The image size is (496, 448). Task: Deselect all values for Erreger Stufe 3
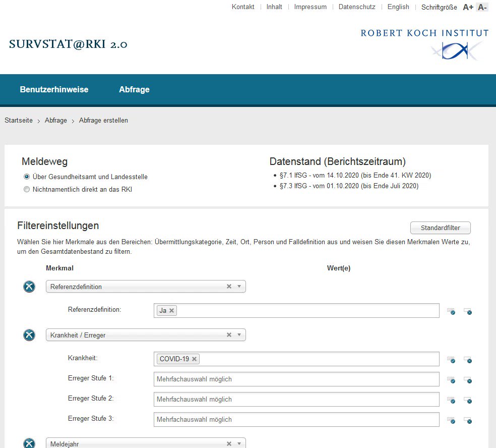point(468,420)
